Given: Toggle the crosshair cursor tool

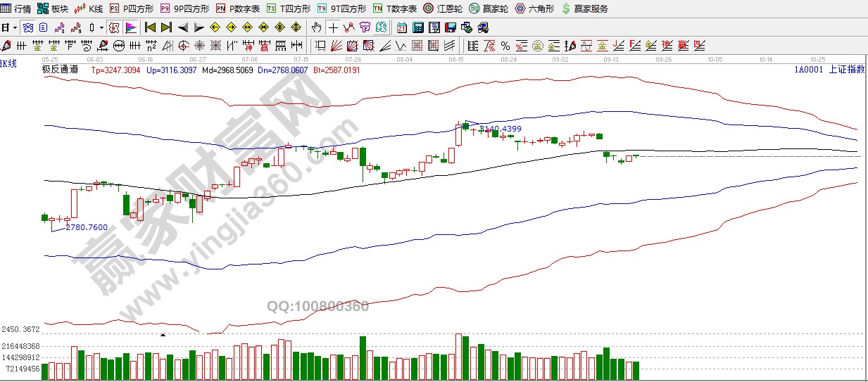Looking at the screenshot, I should tap(333, 28).
